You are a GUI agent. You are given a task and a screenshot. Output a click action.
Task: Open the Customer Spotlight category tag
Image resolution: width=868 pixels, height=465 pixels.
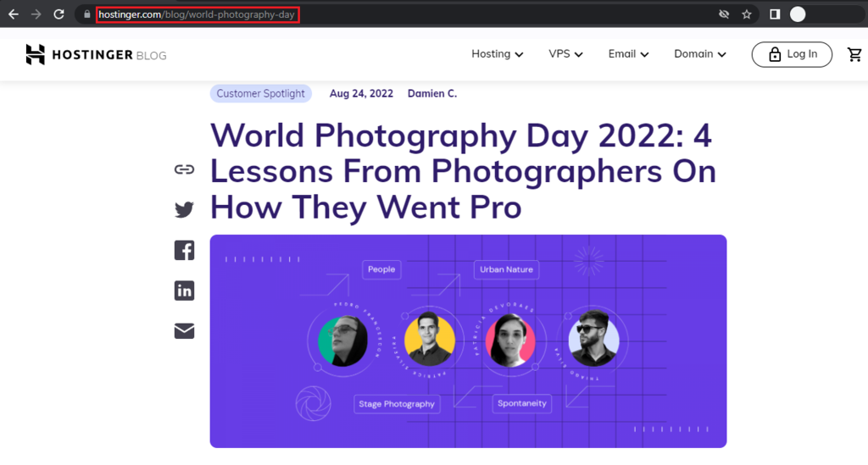261,93
